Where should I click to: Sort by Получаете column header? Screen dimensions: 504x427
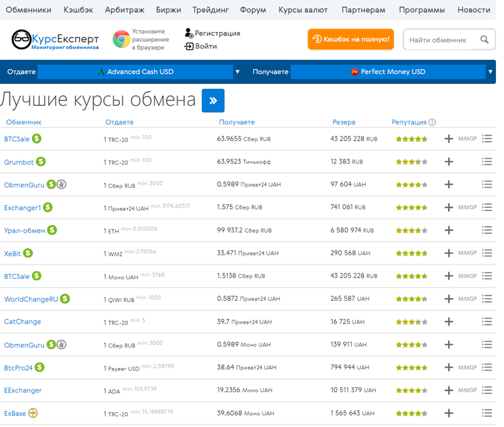tap(237, 122)
